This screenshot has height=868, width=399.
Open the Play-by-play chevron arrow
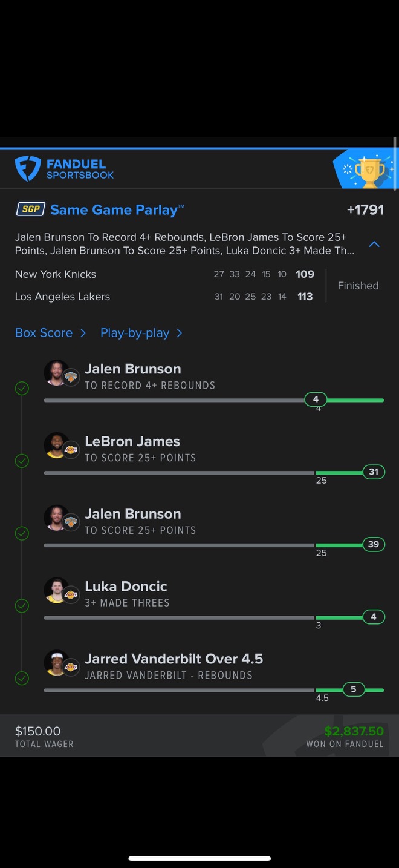coord(179,333)
